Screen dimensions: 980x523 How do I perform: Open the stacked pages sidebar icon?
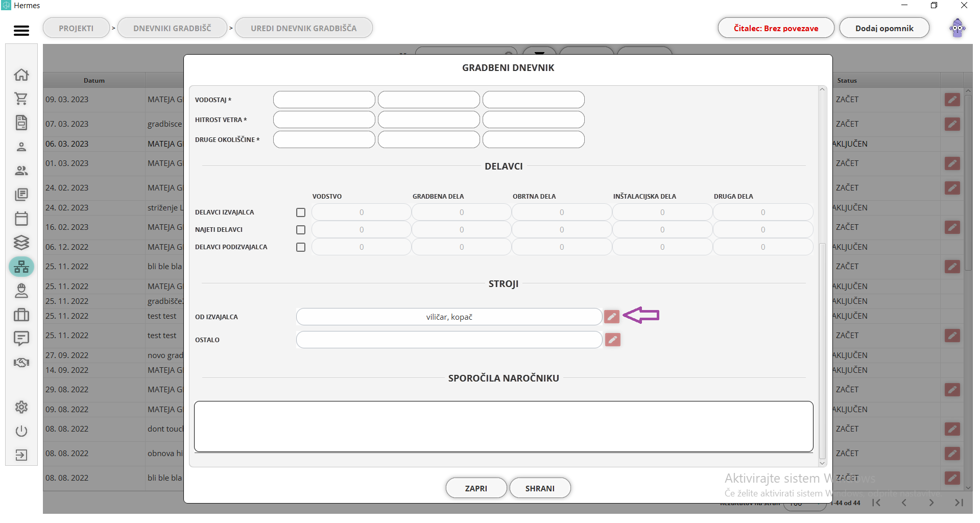[x=21, y=195]
